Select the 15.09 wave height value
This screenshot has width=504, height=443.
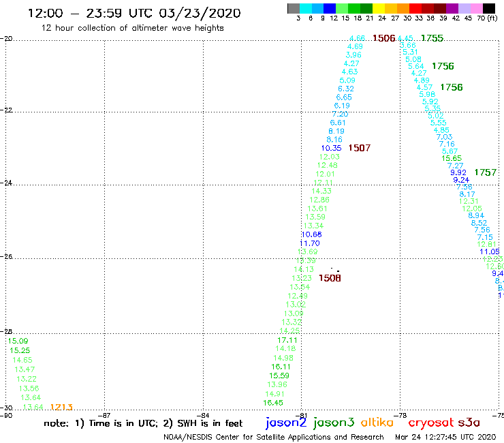18,341
